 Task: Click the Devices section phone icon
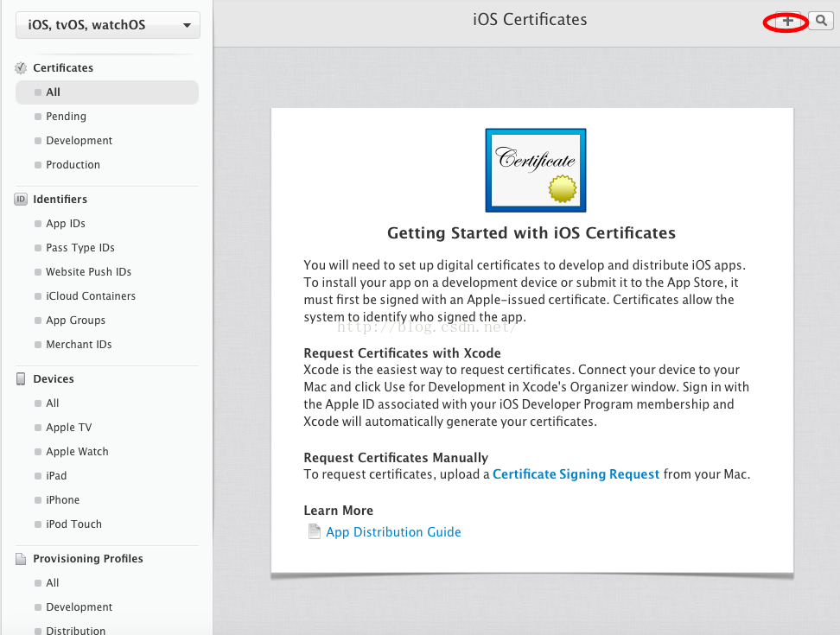(x=21, y=379)
